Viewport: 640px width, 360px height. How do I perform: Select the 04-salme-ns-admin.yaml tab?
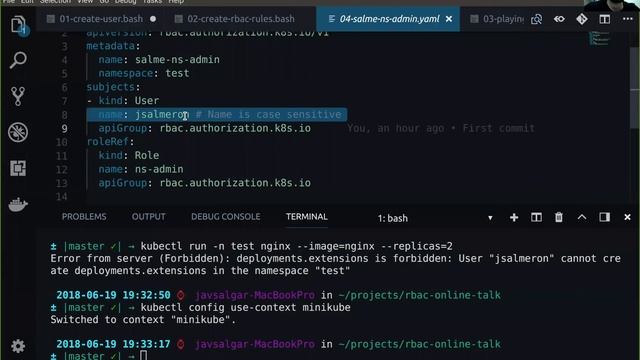coord(389,19)
